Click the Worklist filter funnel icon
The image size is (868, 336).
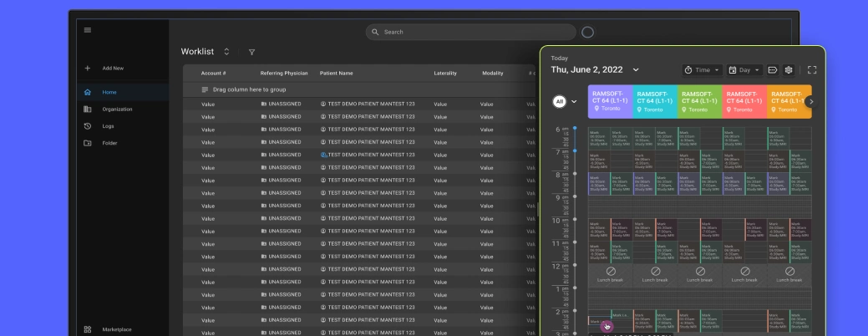(251, 52)
